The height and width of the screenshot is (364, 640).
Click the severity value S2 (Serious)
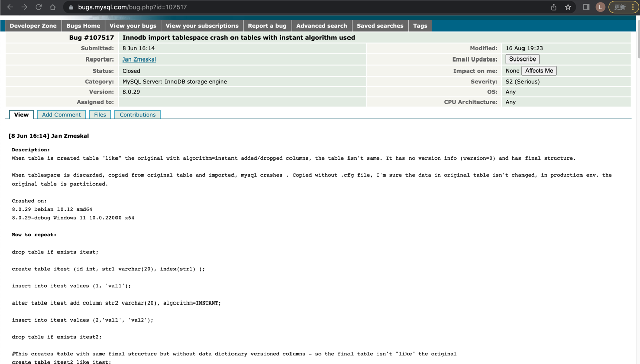(x=522, y=82)
